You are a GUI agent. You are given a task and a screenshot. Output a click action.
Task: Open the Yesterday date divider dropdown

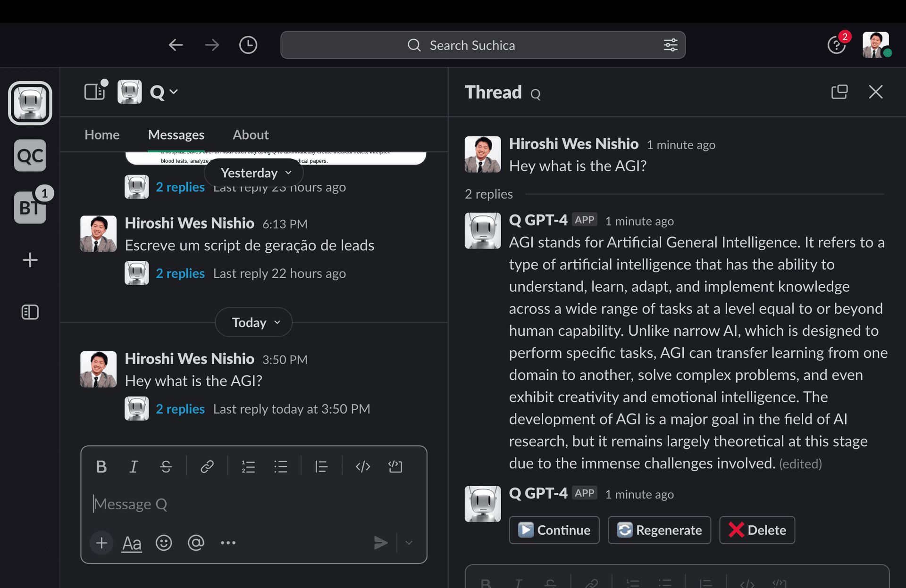253,173
